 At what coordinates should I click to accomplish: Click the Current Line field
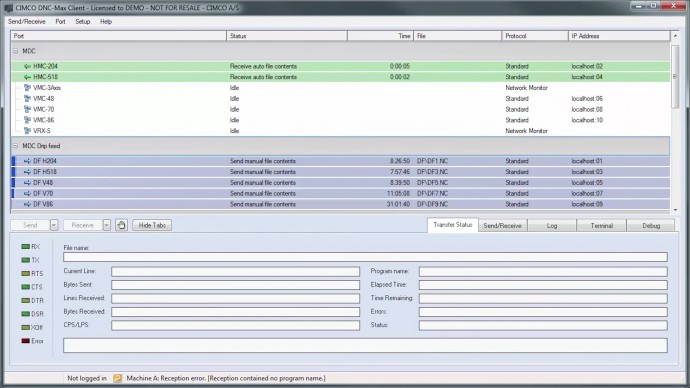[x=235, y=272]
